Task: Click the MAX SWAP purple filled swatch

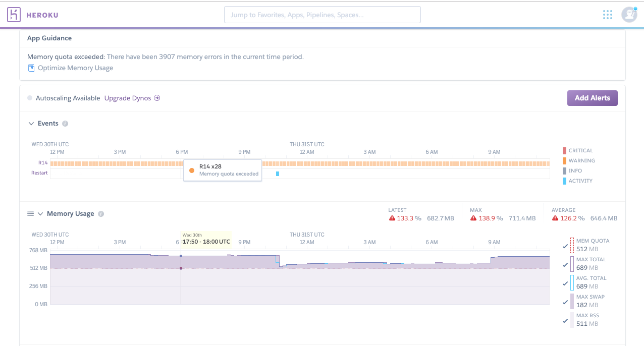Action: click(x=572, y=301)
